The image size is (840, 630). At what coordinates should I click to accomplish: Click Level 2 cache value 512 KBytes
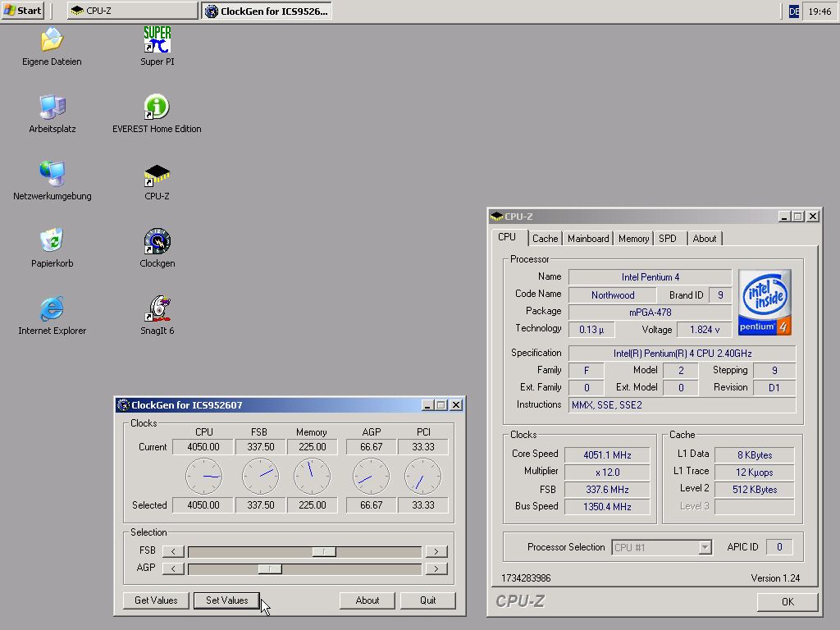point(755,489)
